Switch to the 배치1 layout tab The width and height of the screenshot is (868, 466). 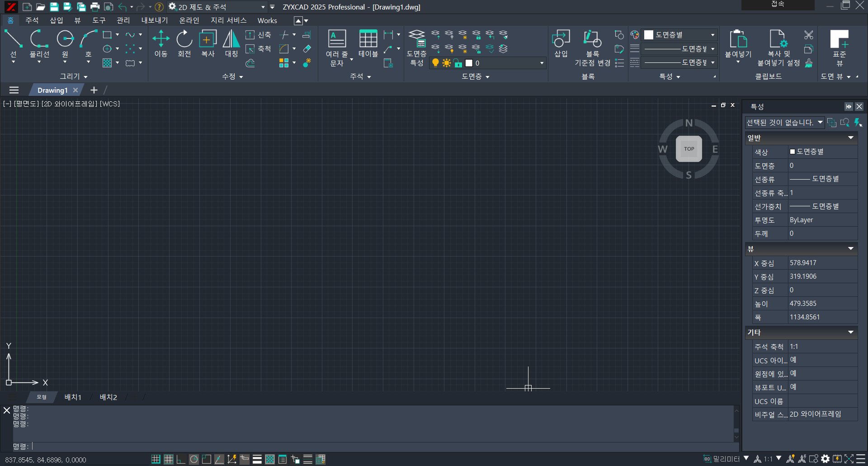pyautogui.click(x=73, y=397)
